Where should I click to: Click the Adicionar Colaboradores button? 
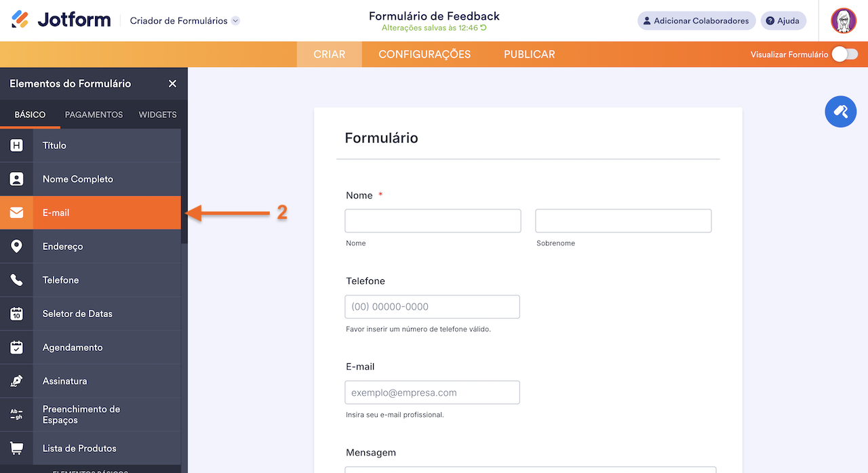[x=696, y=20]
